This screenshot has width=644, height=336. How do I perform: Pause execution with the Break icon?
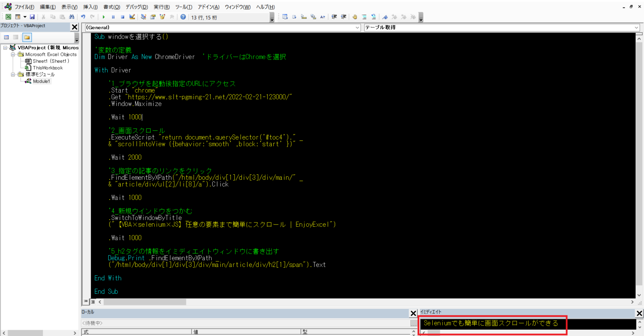point(113,16)
